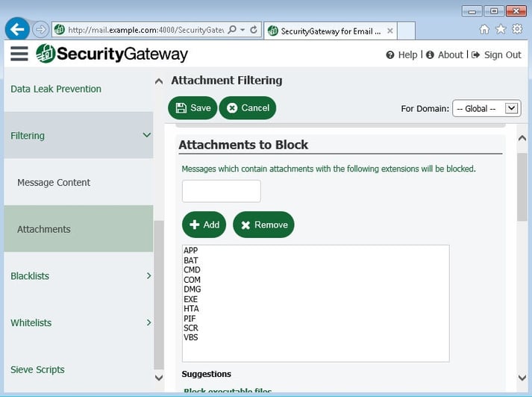This screenshot has height=397, width=532.
Task: Expand the Whitelists sidebar section
Action: click(78, 322)
